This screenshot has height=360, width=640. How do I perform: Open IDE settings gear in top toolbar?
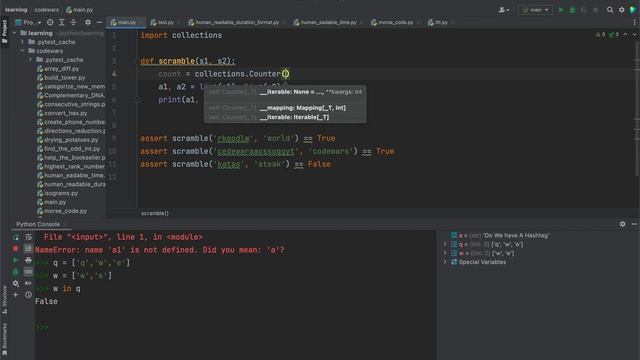pos(621,10)
